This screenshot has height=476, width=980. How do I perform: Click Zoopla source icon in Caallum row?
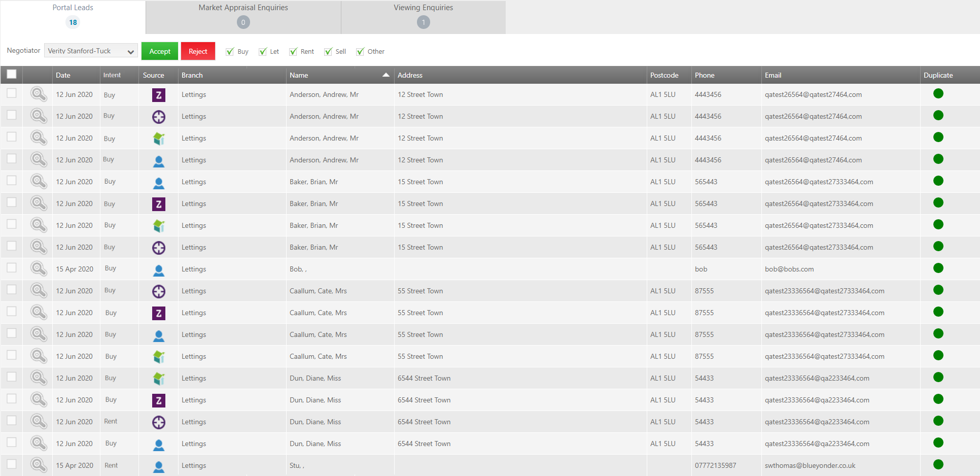pyautogui.click(x=159, y=313)
